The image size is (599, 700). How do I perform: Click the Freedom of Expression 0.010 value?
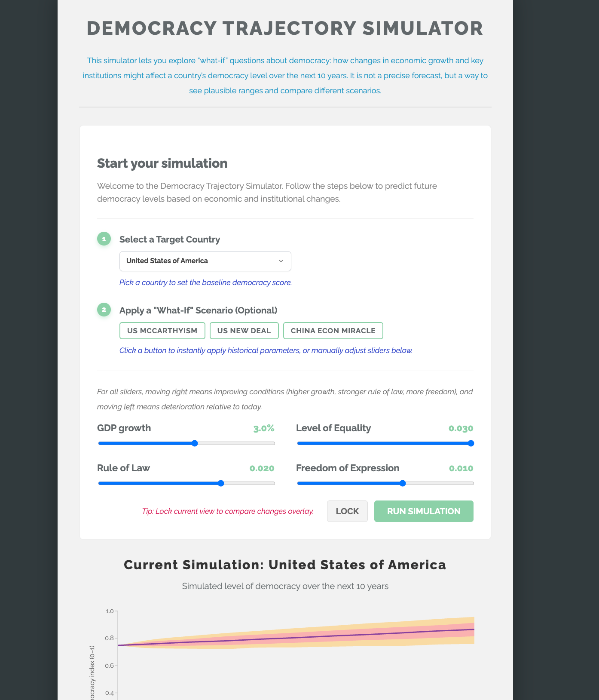(461, 468)
